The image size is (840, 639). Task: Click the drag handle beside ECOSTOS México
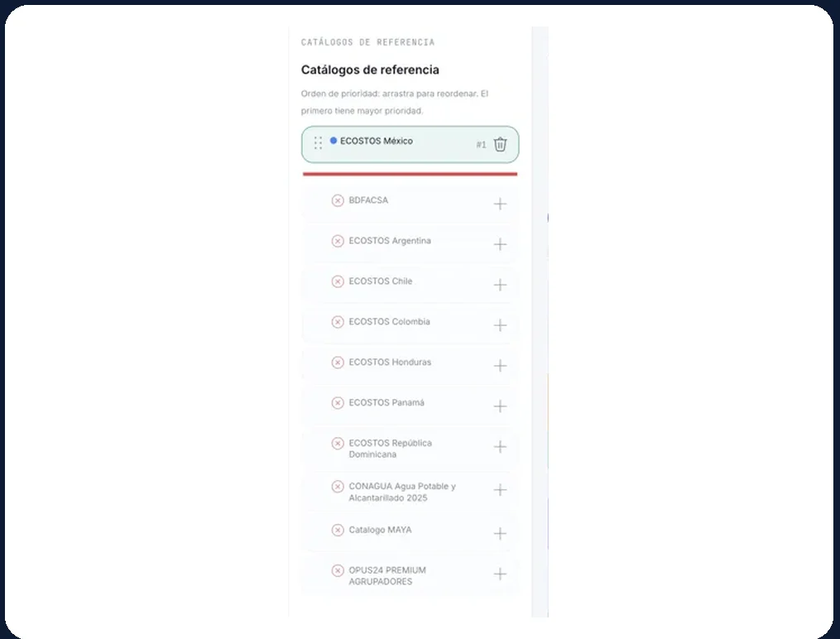pyautogui.click(x=318, y=143)
